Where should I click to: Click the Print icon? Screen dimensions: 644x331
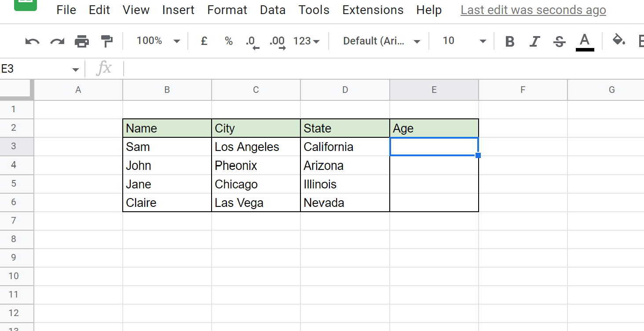pos(82,40)
